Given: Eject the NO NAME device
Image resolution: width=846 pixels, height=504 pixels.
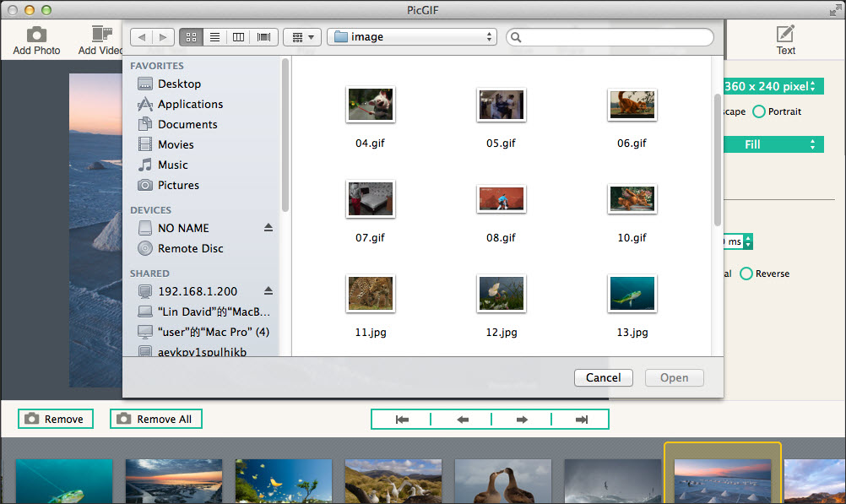Looking at the screenshot, I should pos(268,228).
